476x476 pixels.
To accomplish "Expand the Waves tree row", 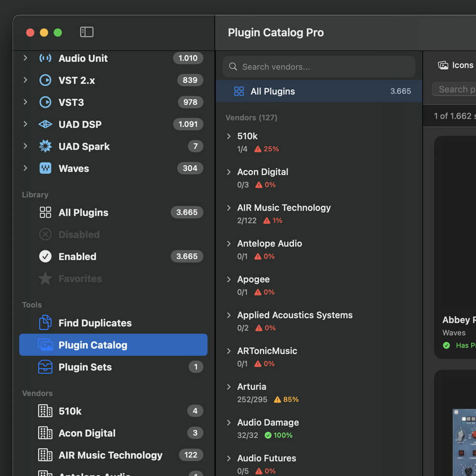I will point(26,168).
